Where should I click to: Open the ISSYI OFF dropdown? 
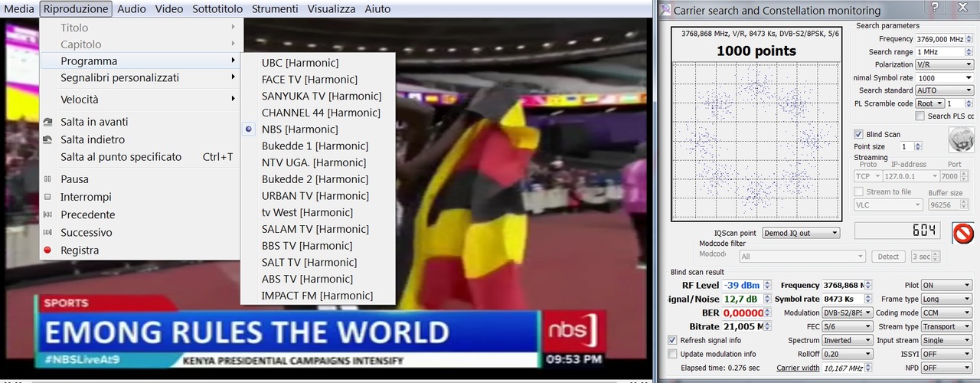pos(946,354)
